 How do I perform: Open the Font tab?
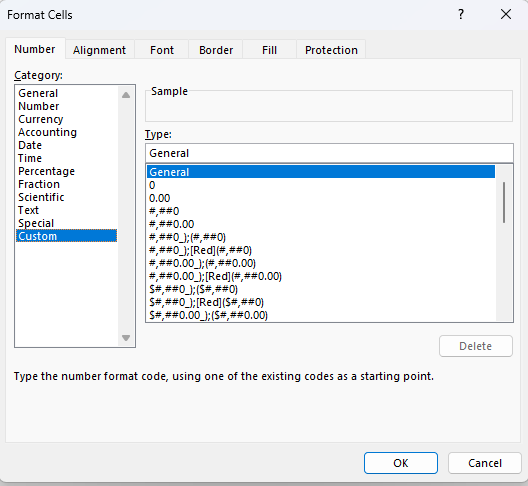tap(162, 50)
